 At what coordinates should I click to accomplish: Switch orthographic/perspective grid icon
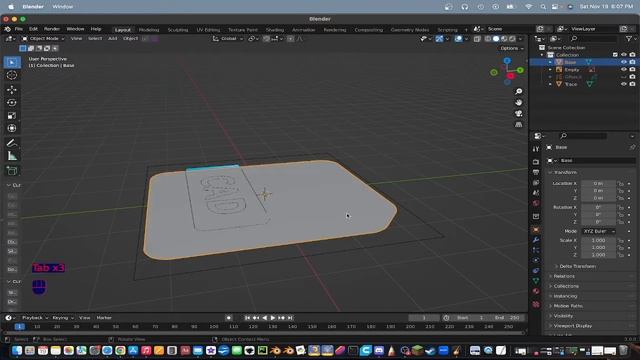coord(518,124)
